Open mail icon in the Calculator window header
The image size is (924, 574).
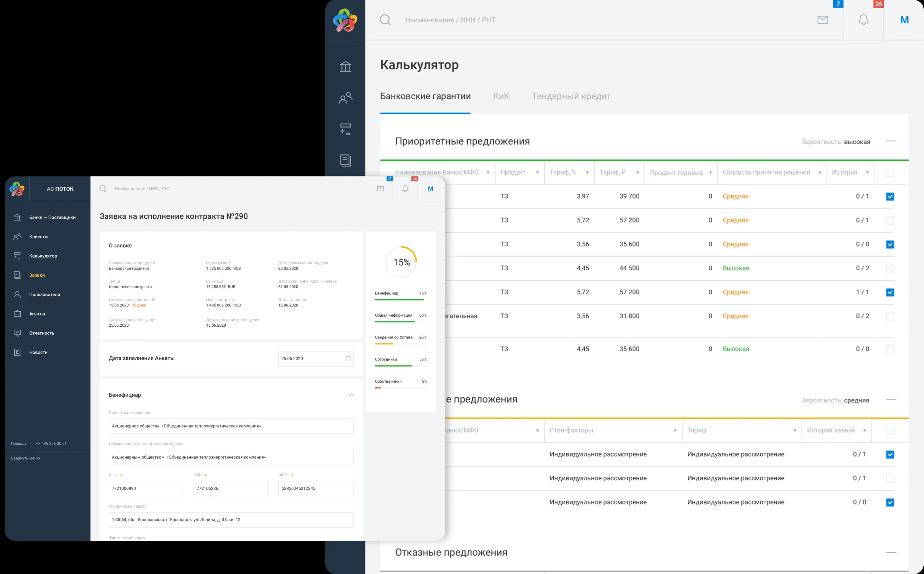822,20
